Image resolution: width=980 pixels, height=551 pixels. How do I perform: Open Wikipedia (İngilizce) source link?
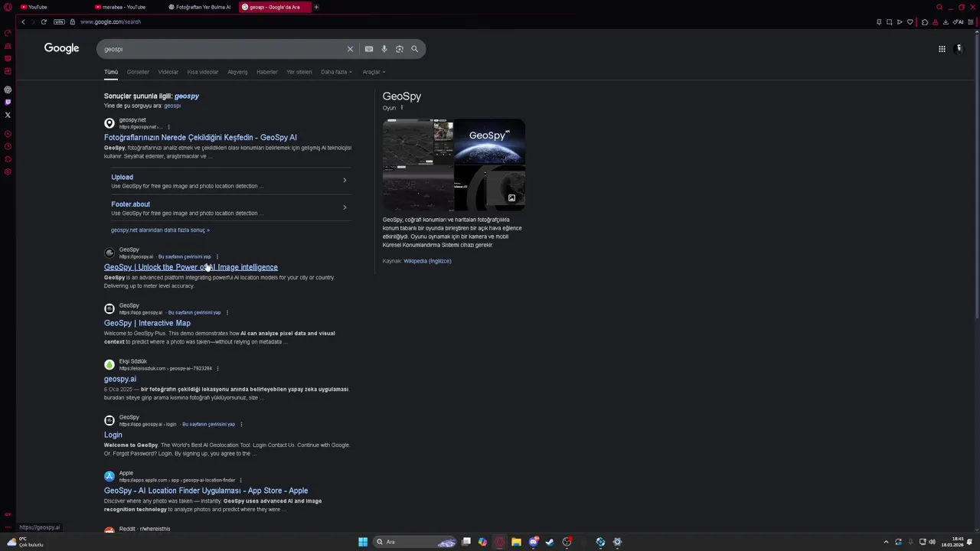pos(427,261)
